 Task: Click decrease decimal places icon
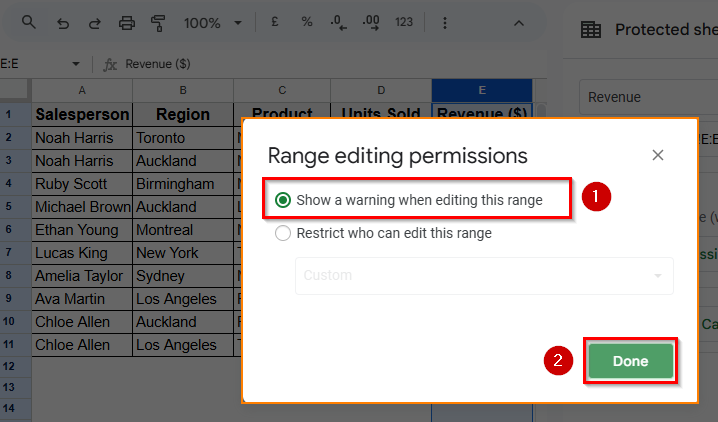(338, 23)
